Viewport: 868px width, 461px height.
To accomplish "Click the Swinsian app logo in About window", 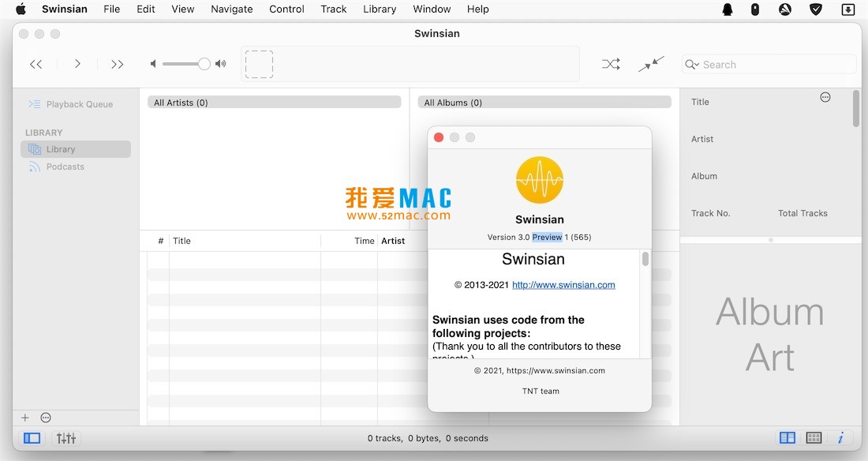I will point(540,180).
